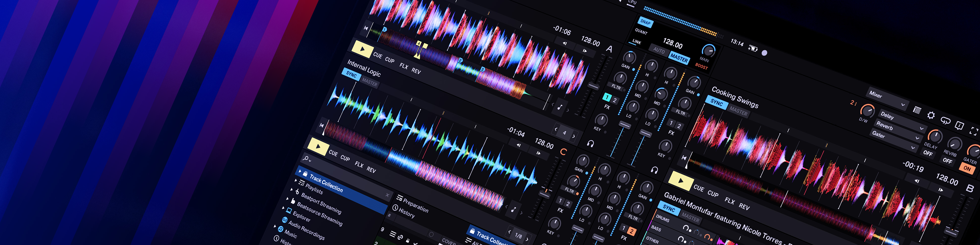Toggle the orange highlighted FX 2 assign

pos(631,231)
